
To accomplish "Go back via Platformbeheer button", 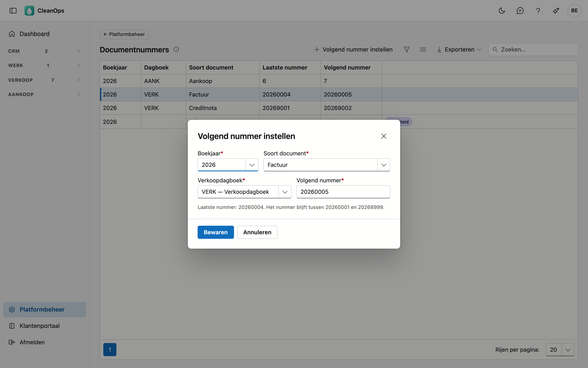I will click(124, 34).
